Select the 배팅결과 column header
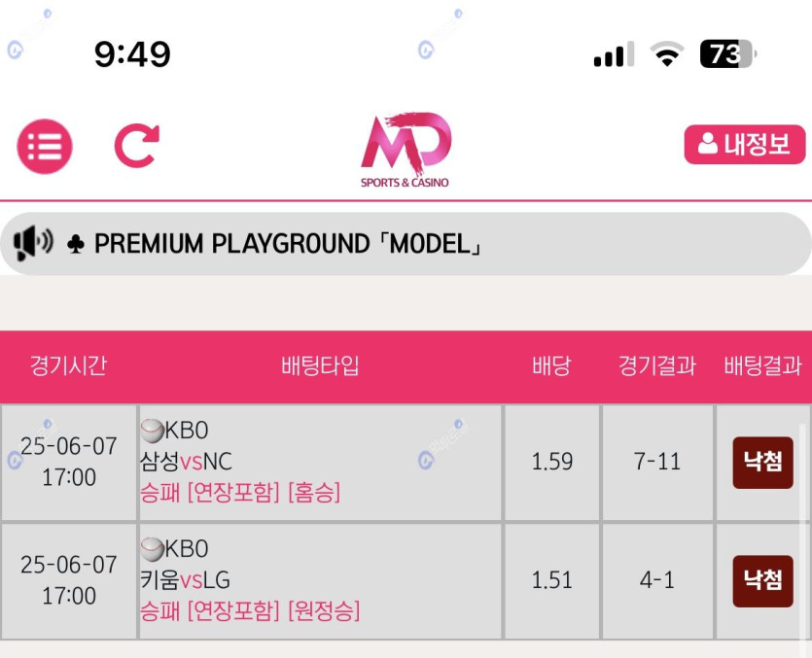 [x=762, y=366]
